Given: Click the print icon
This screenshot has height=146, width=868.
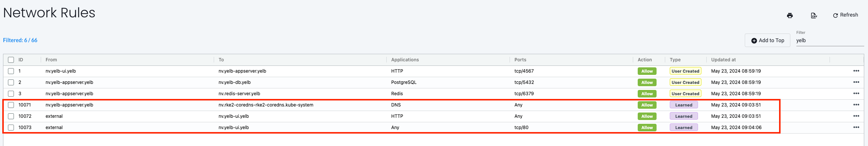Looking at the screenshot, I should 790,15.
